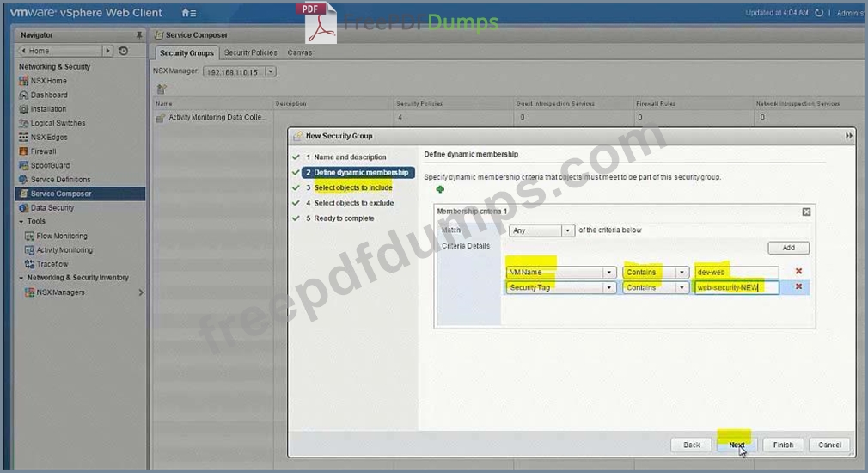
Task: Delete the VM Name criteria row
Action: [x=798, y=272]
